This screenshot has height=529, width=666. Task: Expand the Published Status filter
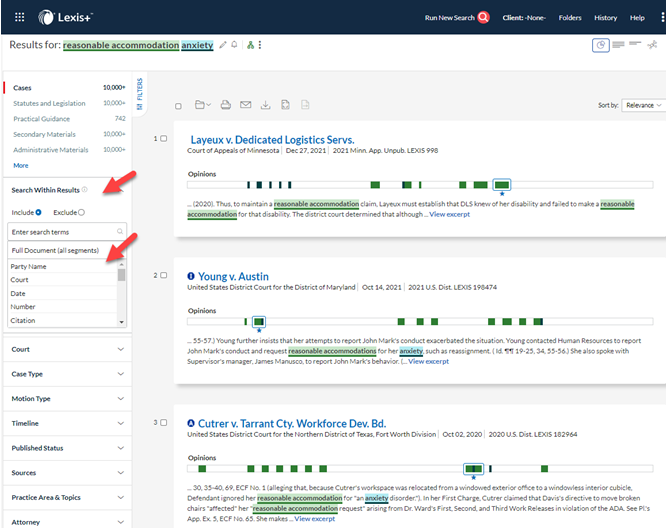(68, 448)
